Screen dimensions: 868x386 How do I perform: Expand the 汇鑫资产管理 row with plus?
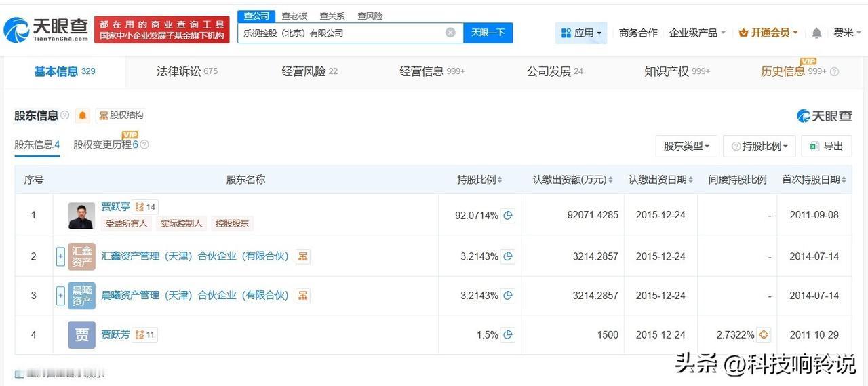(60, 256)
